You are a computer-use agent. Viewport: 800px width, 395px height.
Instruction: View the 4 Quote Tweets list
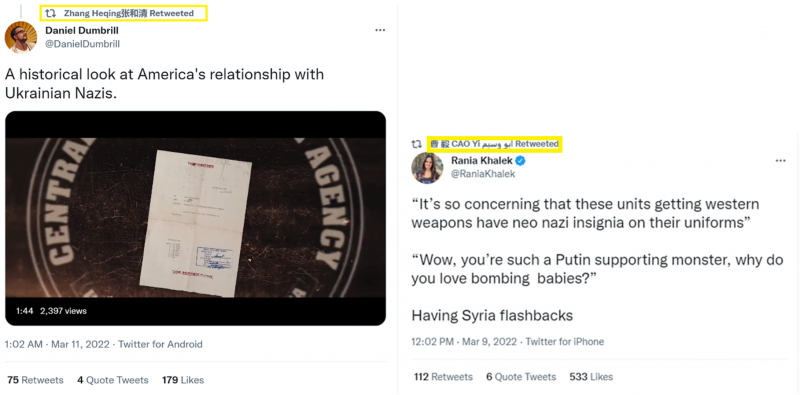click(113, 380)
